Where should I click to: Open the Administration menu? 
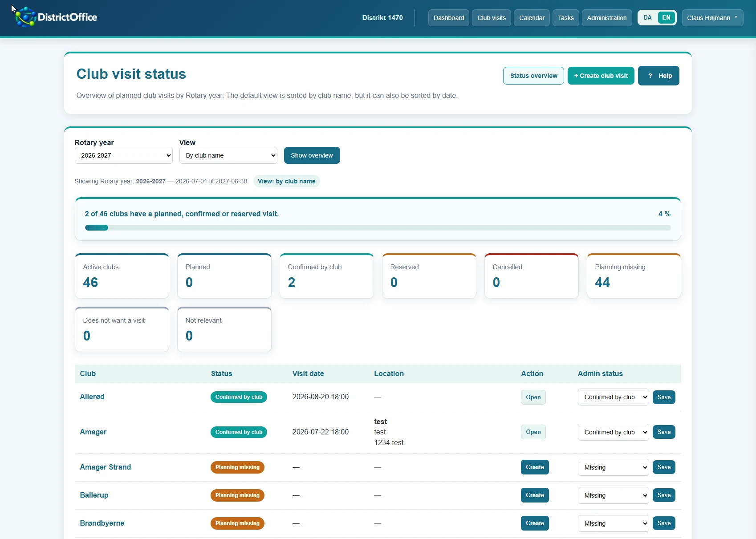[x=606, y=18]
